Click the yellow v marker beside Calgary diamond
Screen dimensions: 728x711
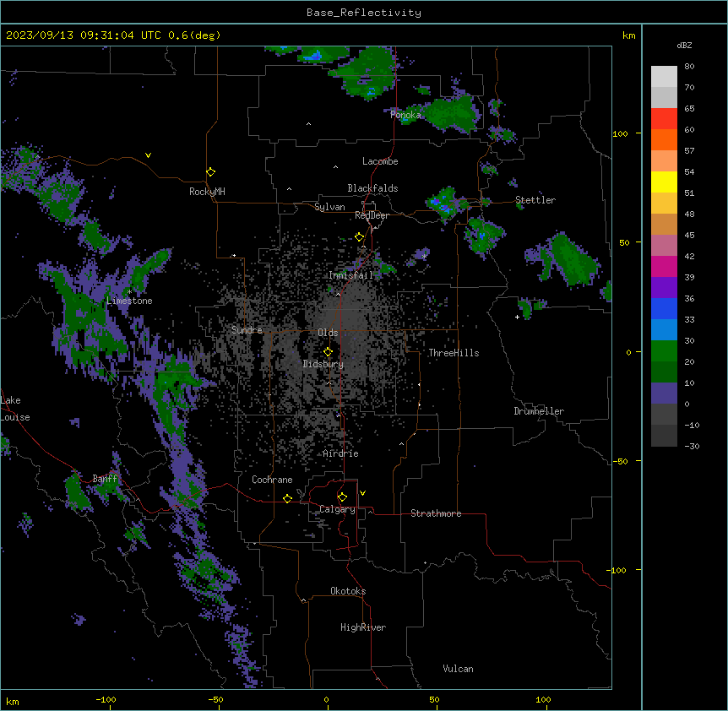362,493
